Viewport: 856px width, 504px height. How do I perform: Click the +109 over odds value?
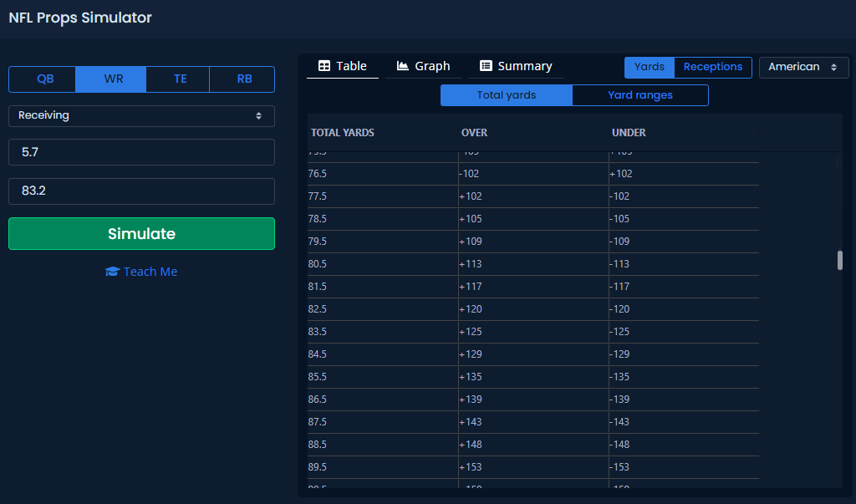tap(471, 242)
